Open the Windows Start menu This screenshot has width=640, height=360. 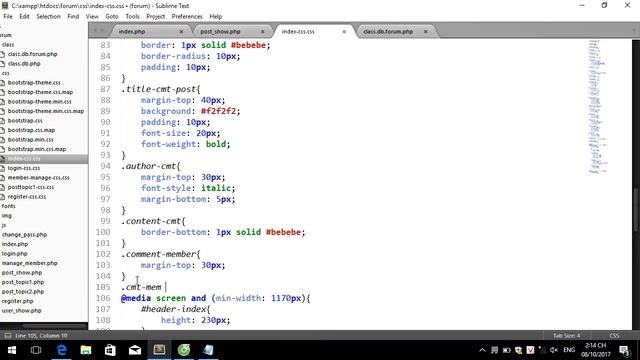click(12, 350)
